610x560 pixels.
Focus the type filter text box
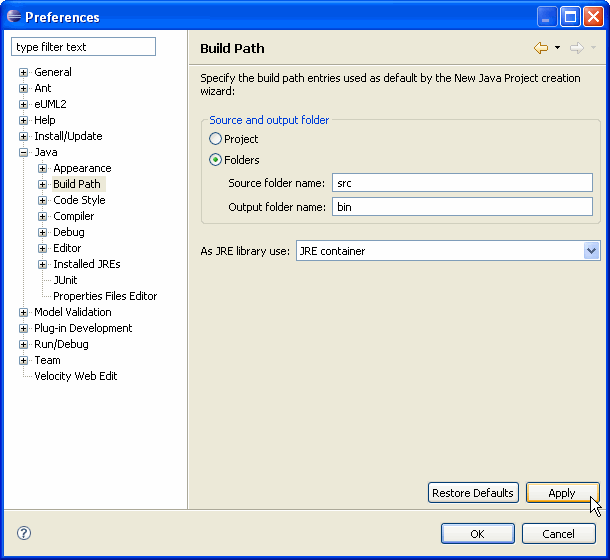[83, 47]
